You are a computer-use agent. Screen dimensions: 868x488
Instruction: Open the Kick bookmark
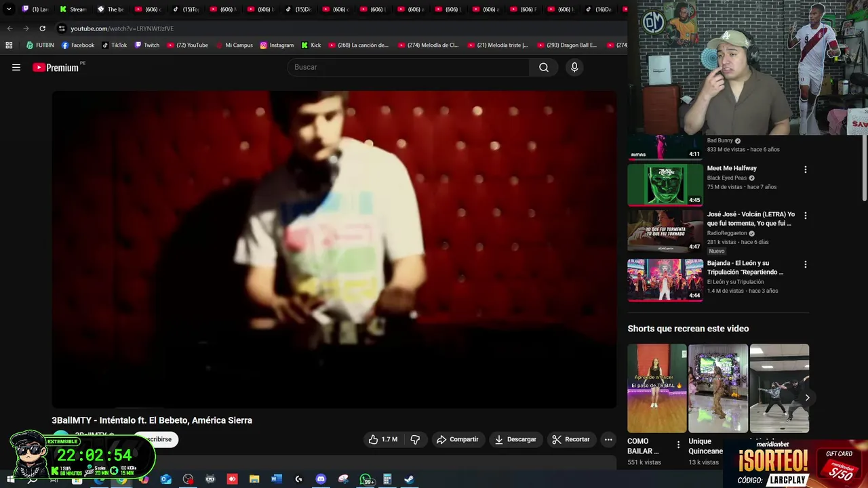point(311,45)
